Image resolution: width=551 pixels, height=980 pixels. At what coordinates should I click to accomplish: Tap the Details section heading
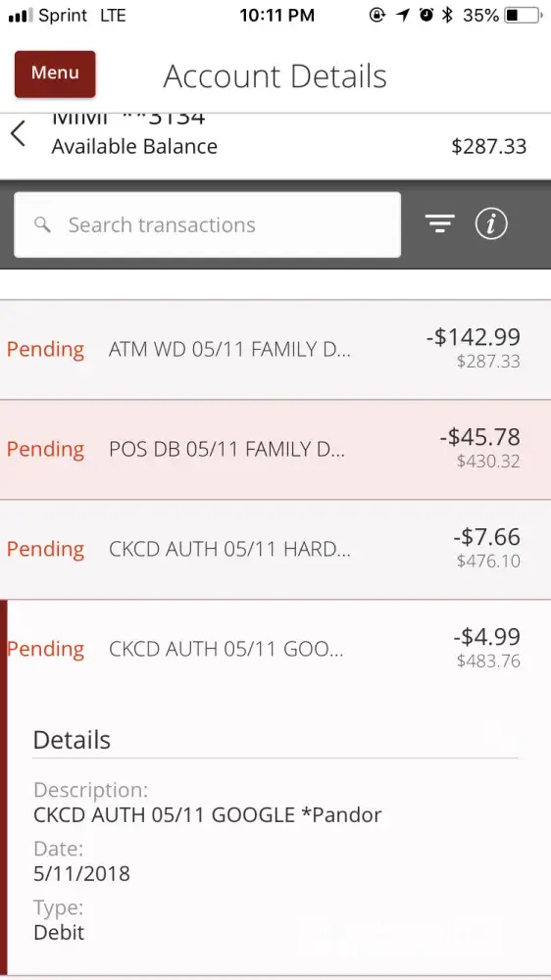click(x=72, y=739)
